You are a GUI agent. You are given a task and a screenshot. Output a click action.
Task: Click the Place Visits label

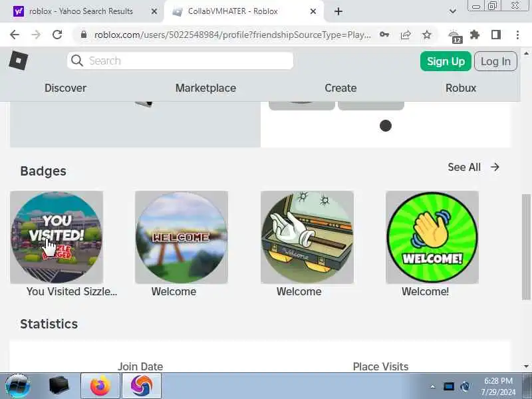380,366
